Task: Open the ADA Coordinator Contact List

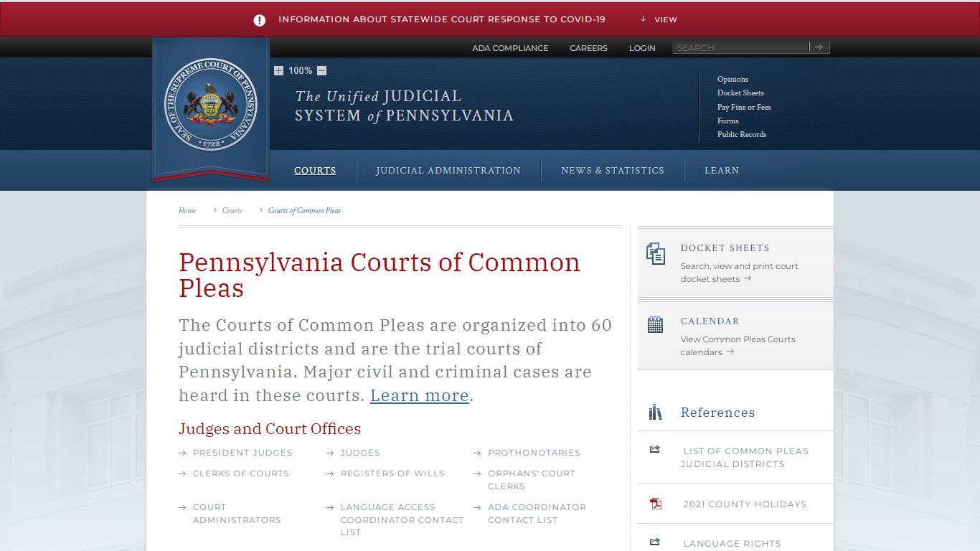Action: [537, 514]
